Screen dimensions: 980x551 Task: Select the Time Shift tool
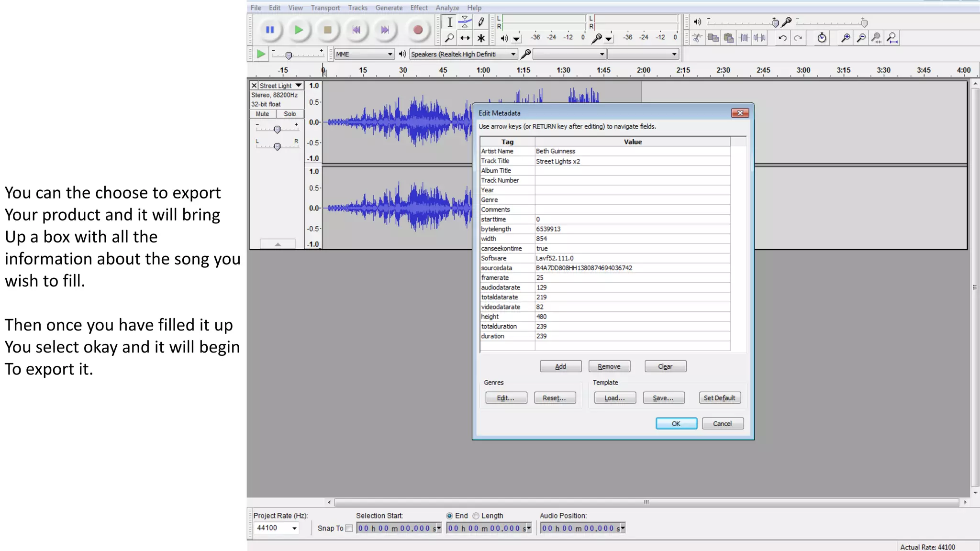tap(465, 38)
